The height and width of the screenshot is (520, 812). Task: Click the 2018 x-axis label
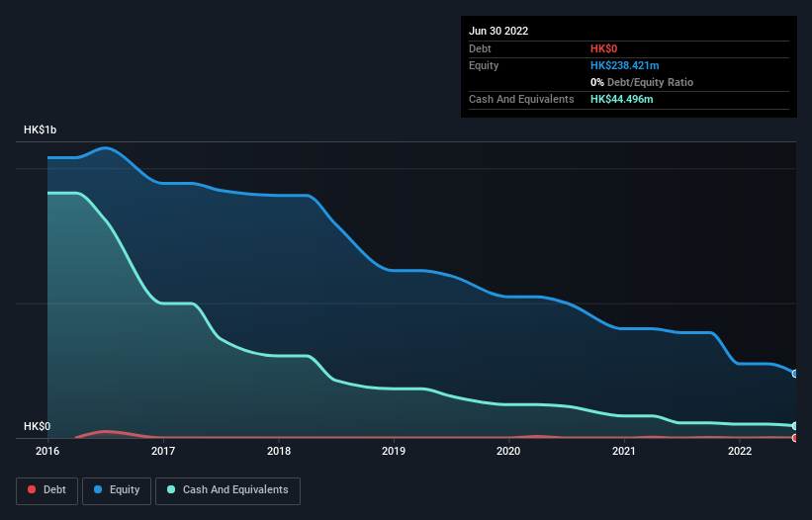click(279, 451)
